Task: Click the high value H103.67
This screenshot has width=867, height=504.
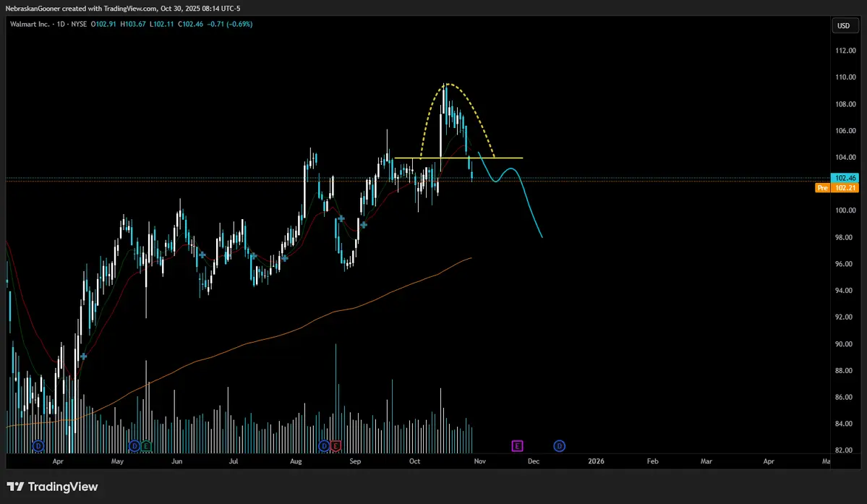Action: coord(133,25)
